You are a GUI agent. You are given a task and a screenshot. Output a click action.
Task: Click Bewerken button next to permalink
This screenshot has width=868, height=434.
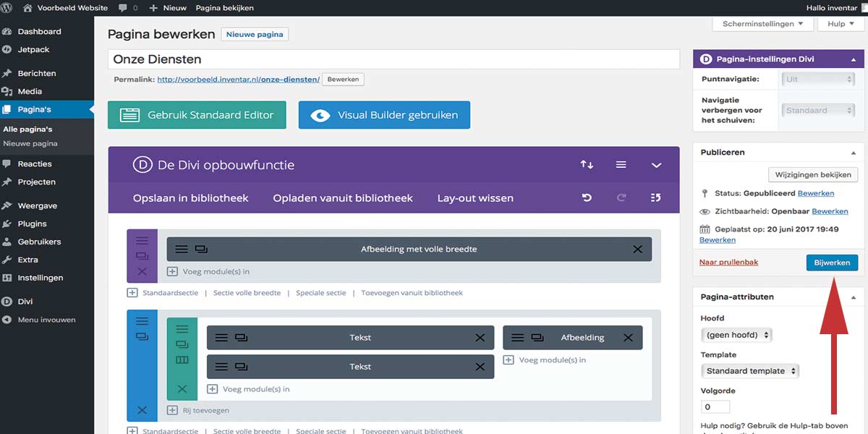(343, 80)
